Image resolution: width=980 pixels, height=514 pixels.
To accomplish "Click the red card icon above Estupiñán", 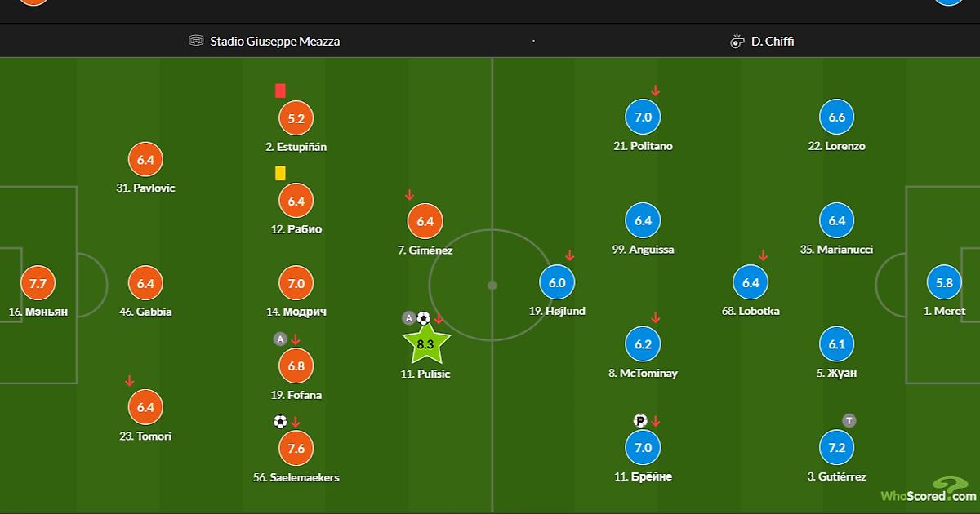I will pos(280,91).
